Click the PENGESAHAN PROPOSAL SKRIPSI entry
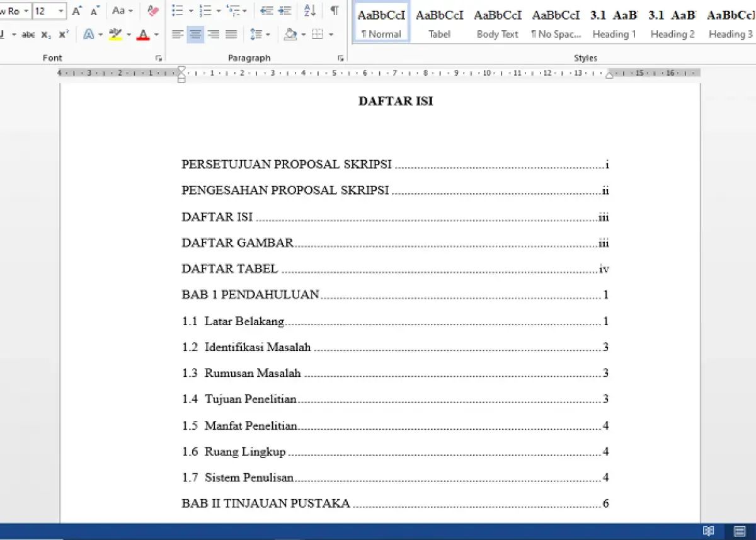Image resolution: width=756 pixels, height=540 pixels. coord(395,190)
